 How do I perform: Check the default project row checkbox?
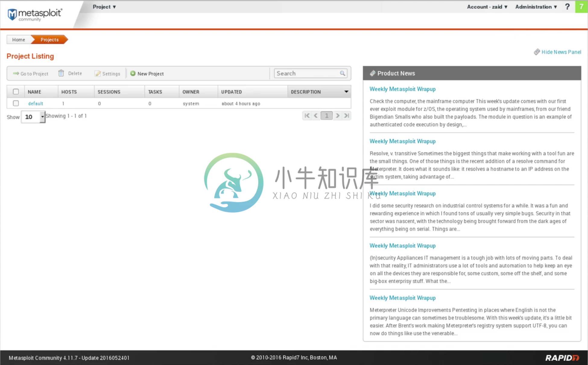16,103
